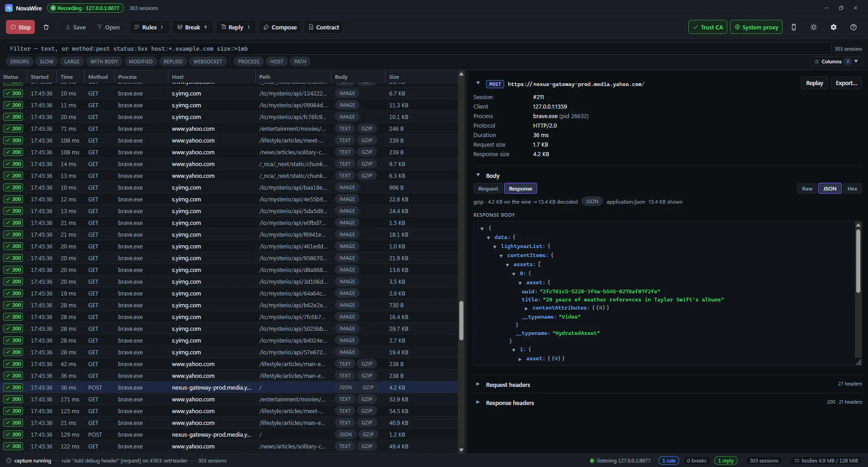Click the trash clear-sessions icon

[46, 27]
